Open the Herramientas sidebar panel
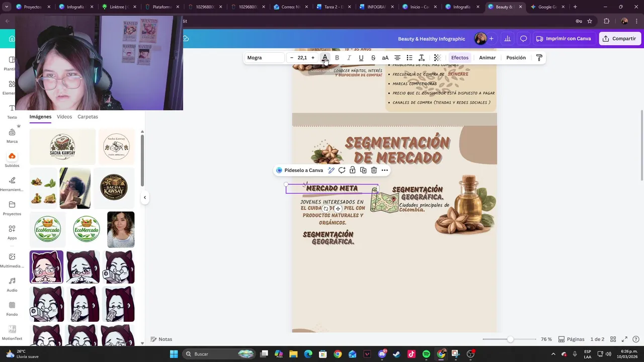The height and width of the screenshot is (362, 644). coord(12,184)
